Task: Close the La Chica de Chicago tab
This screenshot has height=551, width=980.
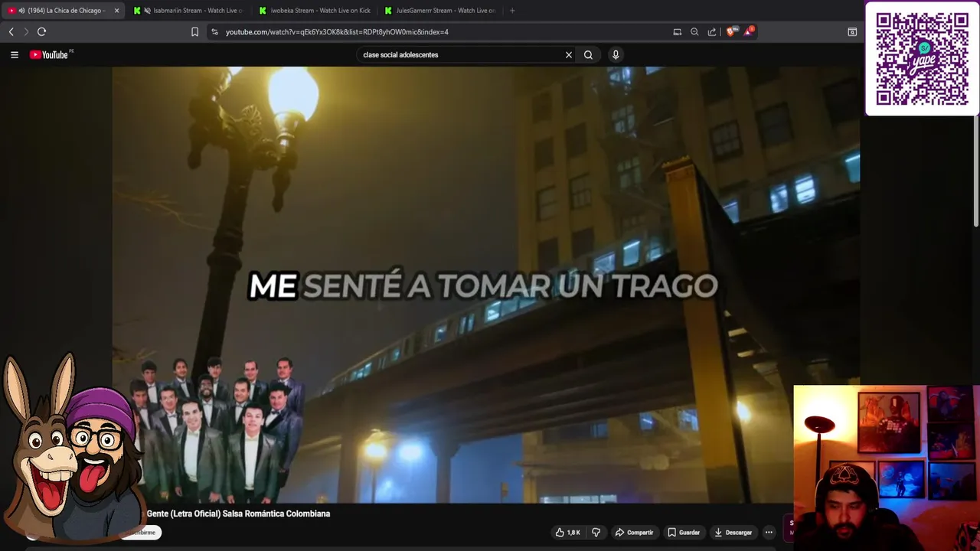Action: coord(116,11)
